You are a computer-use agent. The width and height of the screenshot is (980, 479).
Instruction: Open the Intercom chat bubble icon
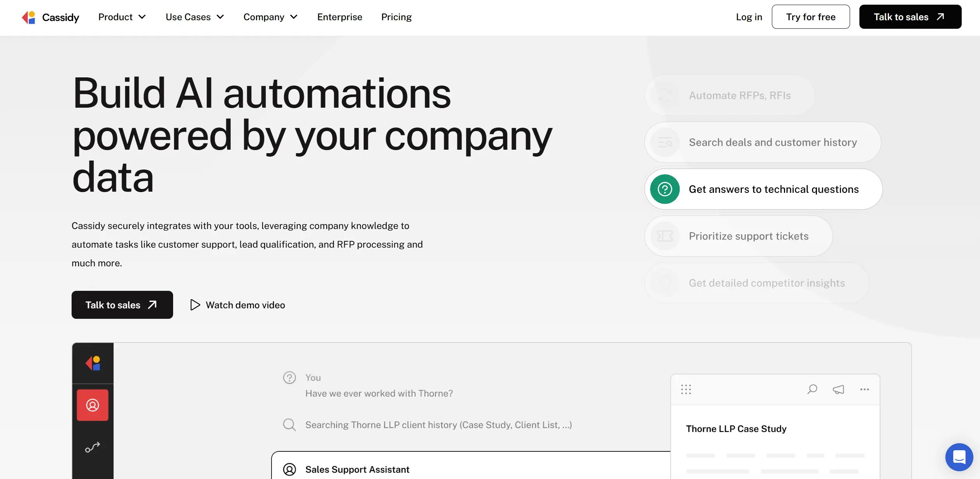959,457
